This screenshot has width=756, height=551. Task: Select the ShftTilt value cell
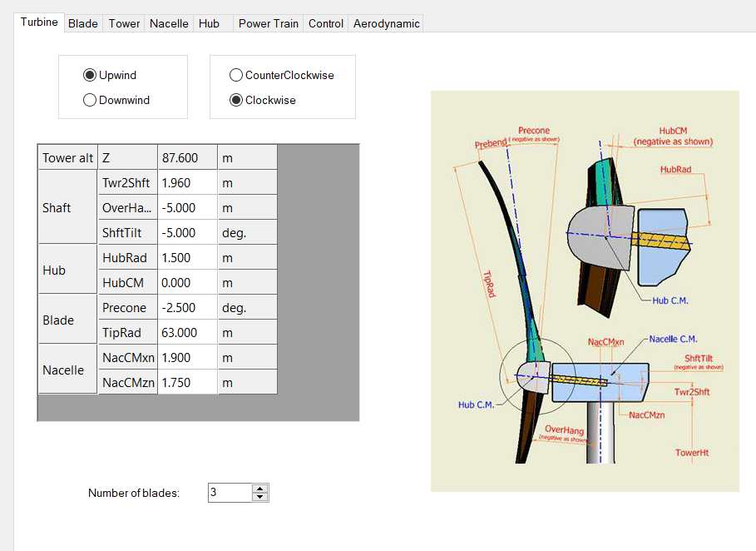pos(186,232)
